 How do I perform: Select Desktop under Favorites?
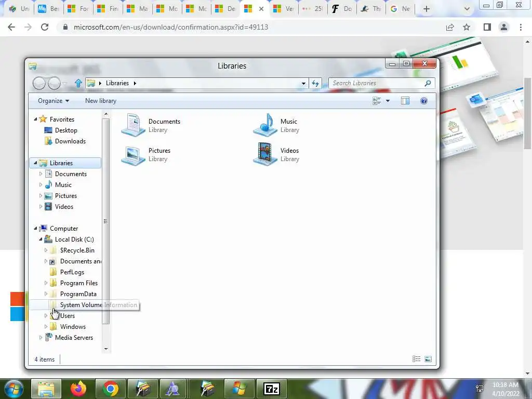66,130
